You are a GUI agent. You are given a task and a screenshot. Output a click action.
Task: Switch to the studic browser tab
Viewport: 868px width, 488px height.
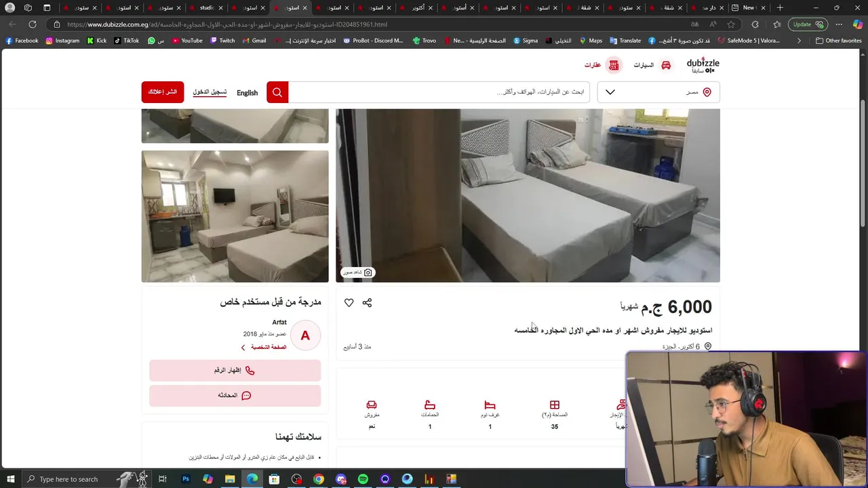208,7
